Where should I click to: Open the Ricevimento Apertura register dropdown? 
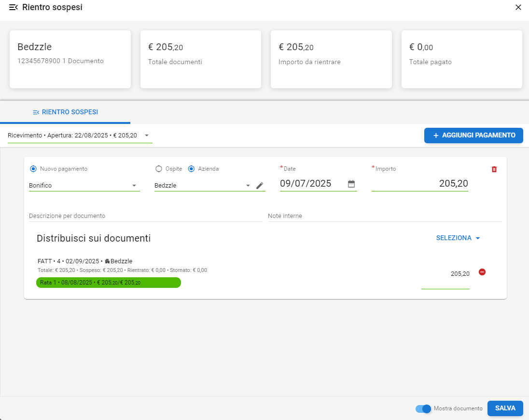click(x=80, y=135)
